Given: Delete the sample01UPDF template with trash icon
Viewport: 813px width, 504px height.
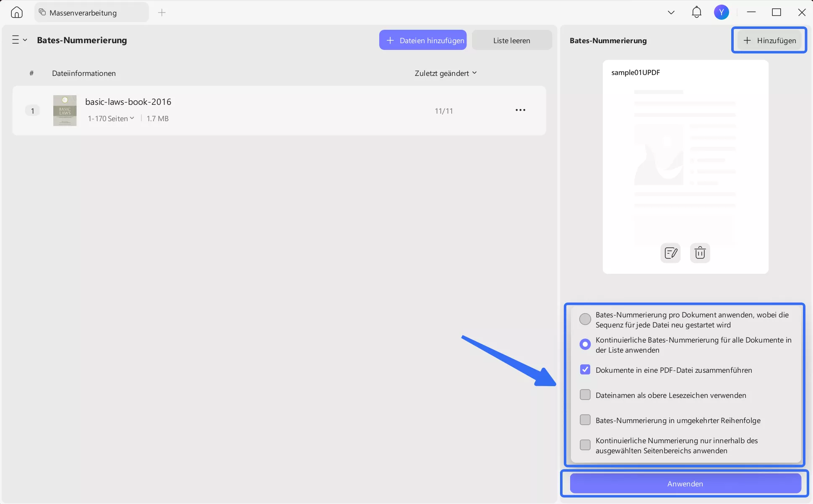Looking at the screenshot, I should click(x=700, y=253).
